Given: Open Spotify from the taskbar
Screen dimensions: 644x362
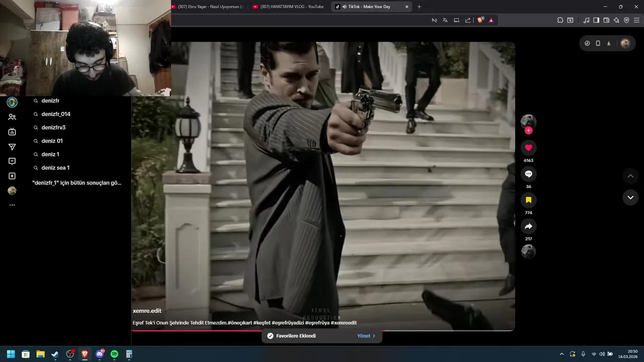Looking at the screenshot, I should coord(114,354).
